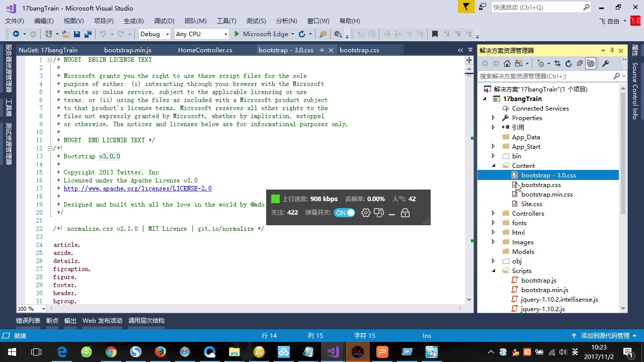Screen dimensions: 644x362
Task: Open the Source Control Info side tab
Action: click(x=635, y=90)
